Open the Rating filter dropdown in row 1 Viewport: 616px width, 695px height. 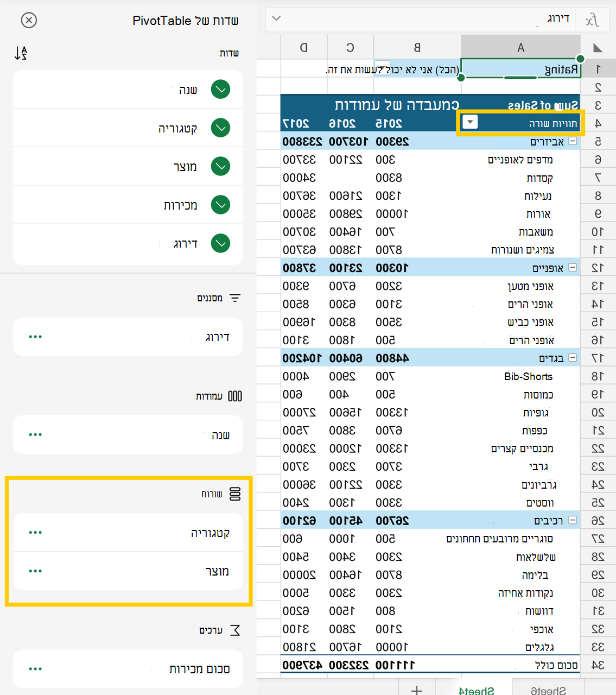pos(383,67)
